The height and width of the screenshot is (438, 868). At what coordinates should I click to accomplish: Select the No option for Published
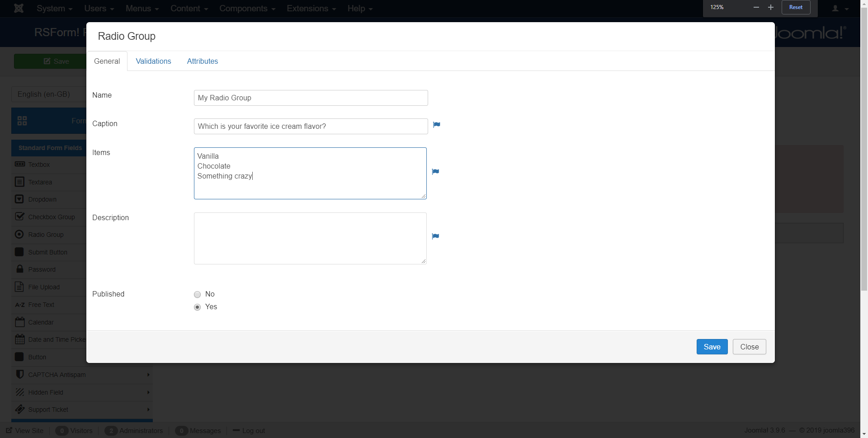click(198, 295)
